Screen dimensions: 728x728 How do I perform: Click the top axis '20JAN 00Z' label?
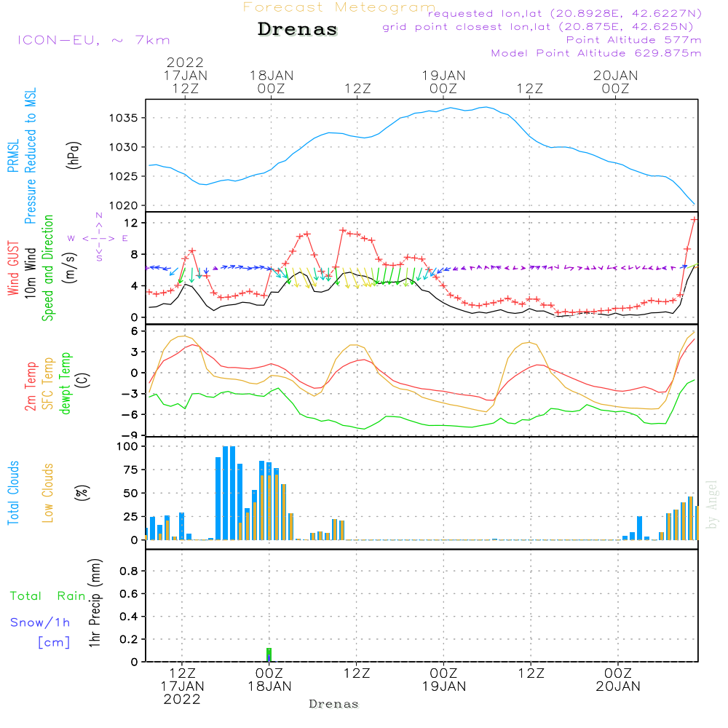click(x=616, y=82)
